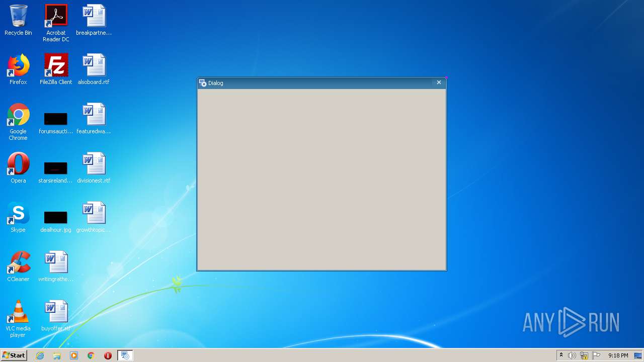Open Google Chrome desktop shortcut
The height and width of the screenshot is (362, 644).
click(18, 122)
